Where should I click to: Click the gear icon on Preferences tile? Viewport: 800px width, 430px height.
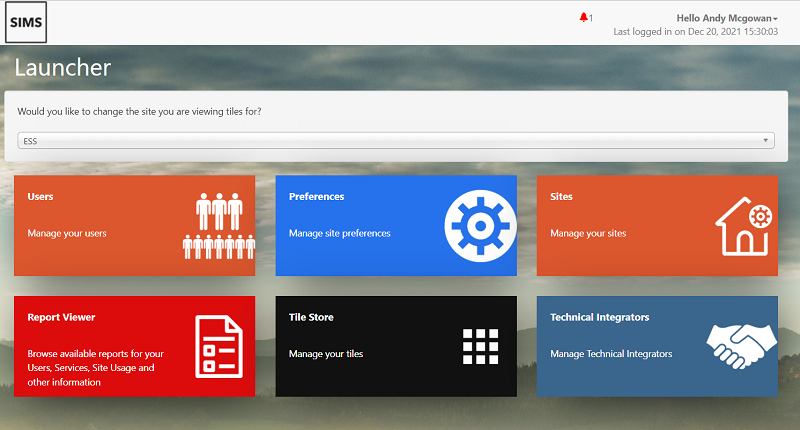[480, 226]
